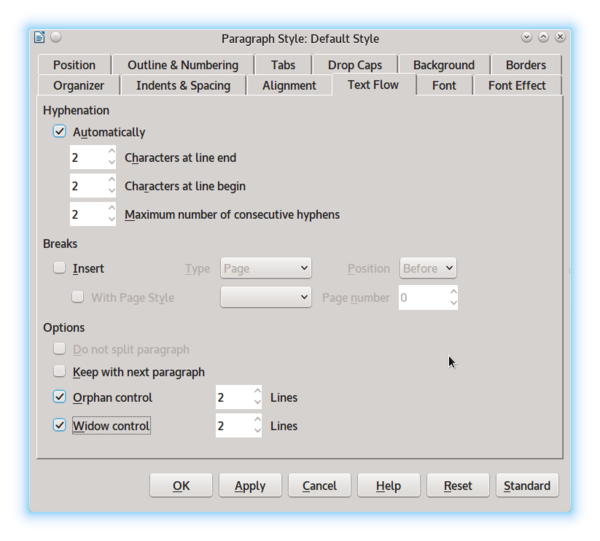Toggle Do not split paragraph checkbox
Viewport: 600px width, 541px height.
click(x=60, y=349)
